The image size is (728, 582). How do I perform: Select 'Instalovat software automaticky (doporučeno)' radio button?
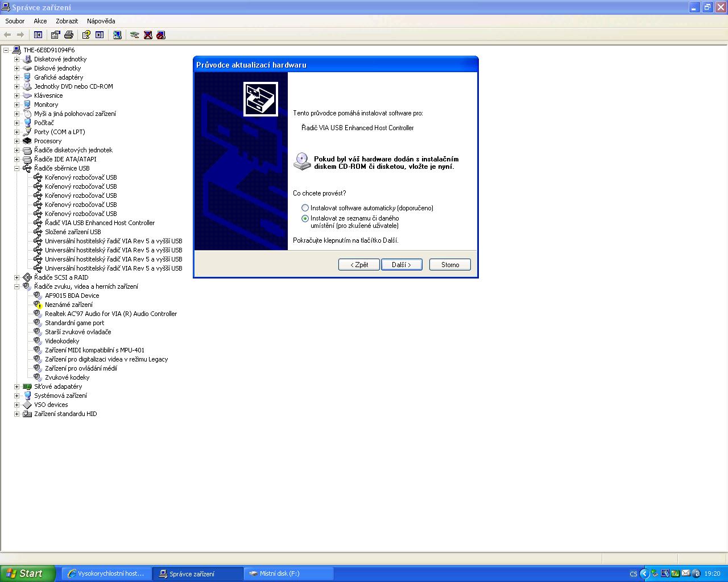pyautogui.click(x=305, y=208)
